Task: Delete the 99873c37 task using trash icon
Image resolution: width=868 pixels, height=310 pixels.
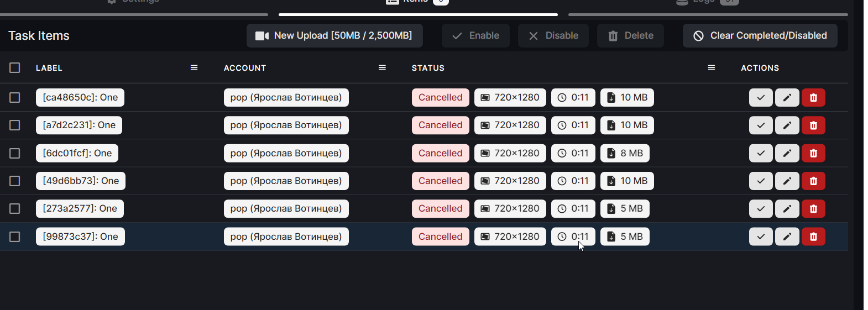Action: [x=813, y=237]
